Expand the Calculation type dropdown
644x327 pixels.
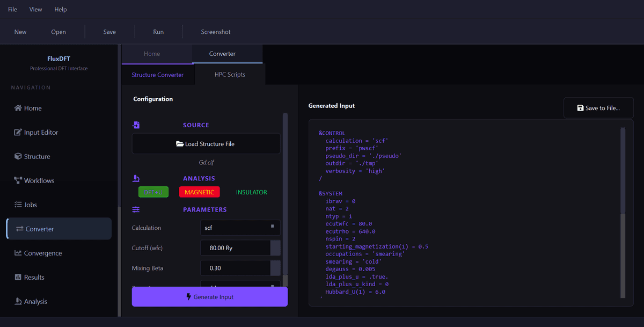point(240,228)
